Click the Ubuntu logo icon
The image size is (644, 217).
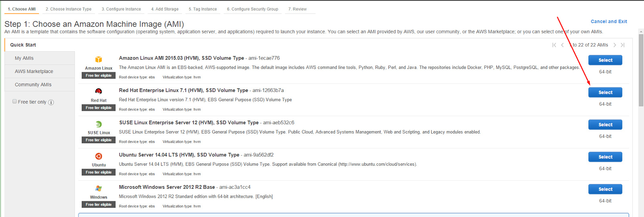tap(99, 156)
